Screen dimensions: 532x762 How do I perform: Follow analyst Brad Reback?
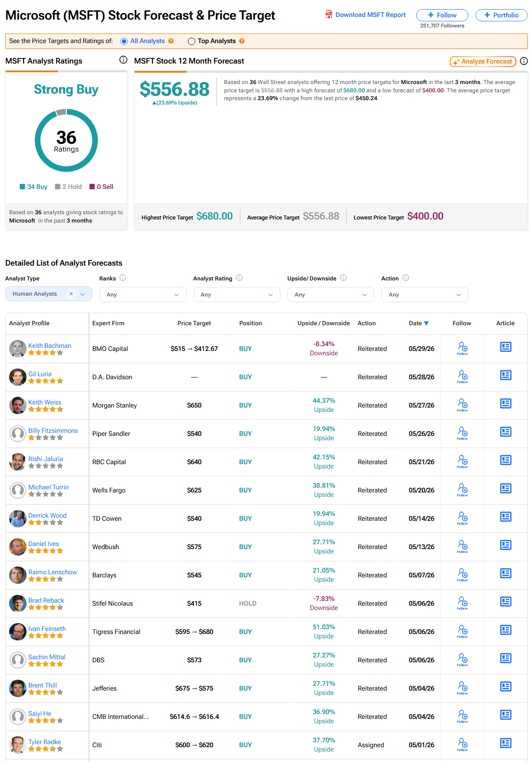[x=462, y=603]
